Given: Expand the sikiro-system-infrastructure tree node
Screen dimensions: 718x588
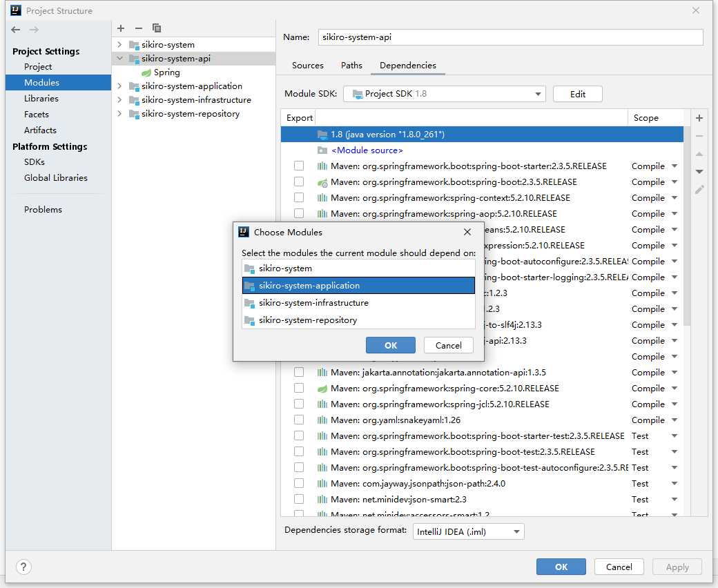Looking at the screenshot, I should pos(119,100).
